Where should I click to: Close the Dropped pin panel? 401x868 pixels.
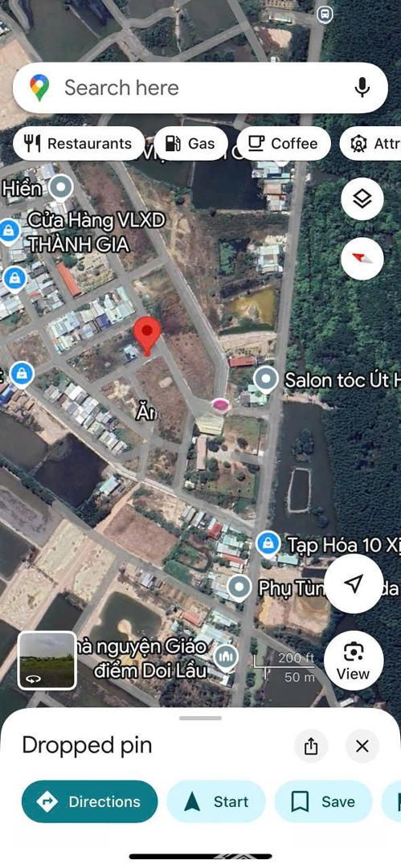pos(362,746)
